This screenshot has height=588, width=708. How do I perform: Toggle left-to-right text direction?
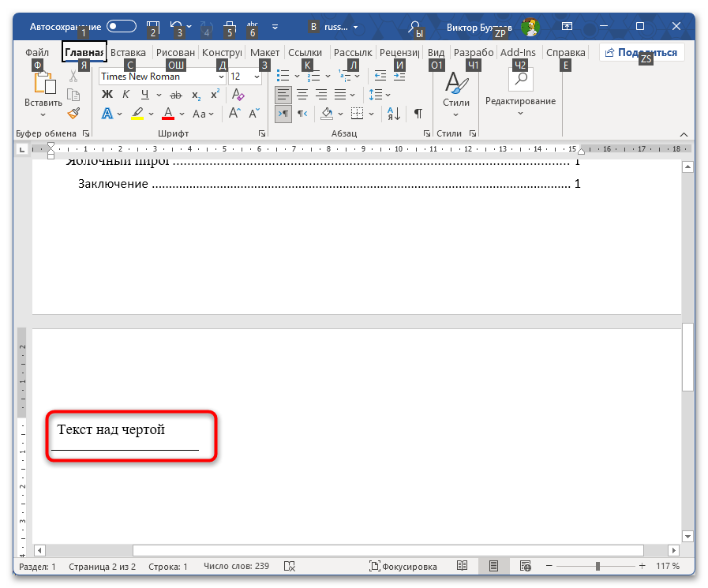click(283, 114)
